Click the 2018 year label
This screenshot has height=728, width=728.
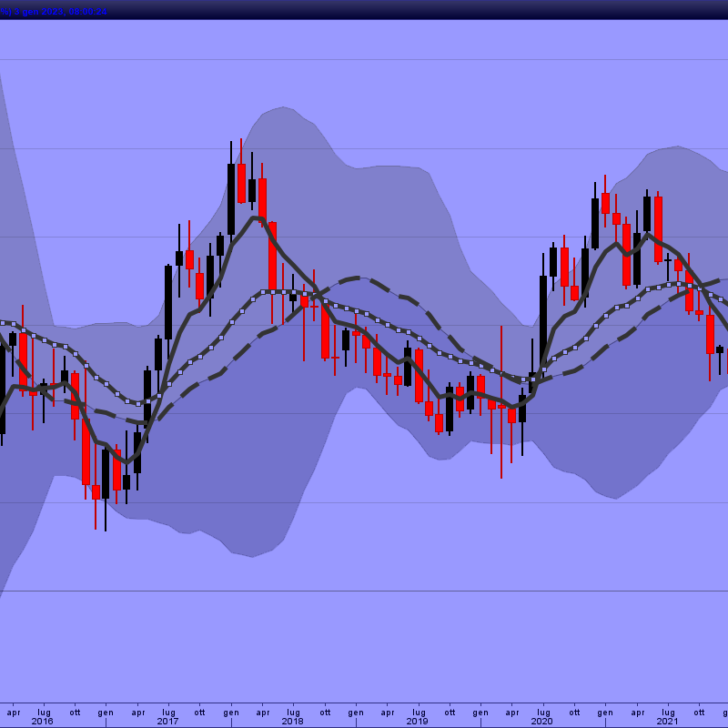point(292,721)
